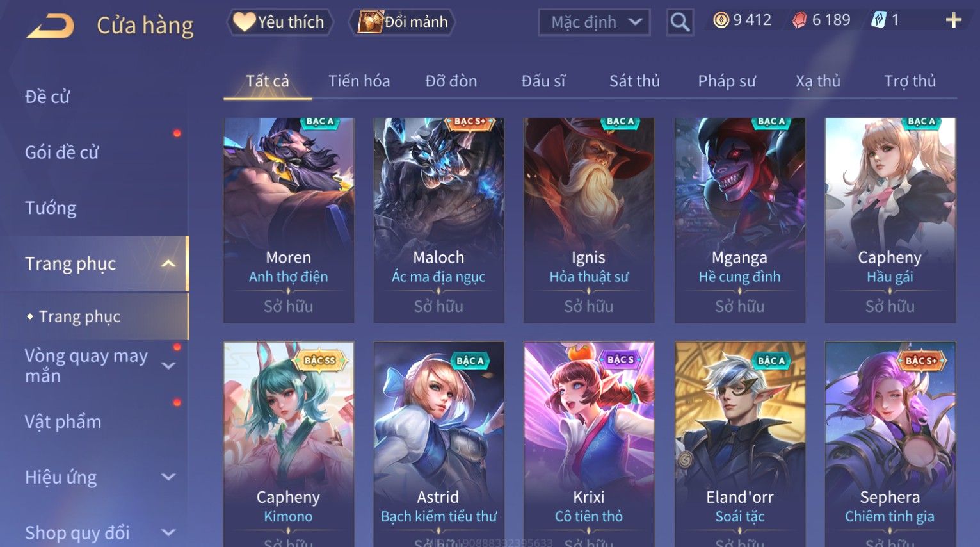The height and width of the screenshot is (547, 980).
Task: Switch to the Sát thủ tab
Action: pyautogui.click(x=634, y=81)
